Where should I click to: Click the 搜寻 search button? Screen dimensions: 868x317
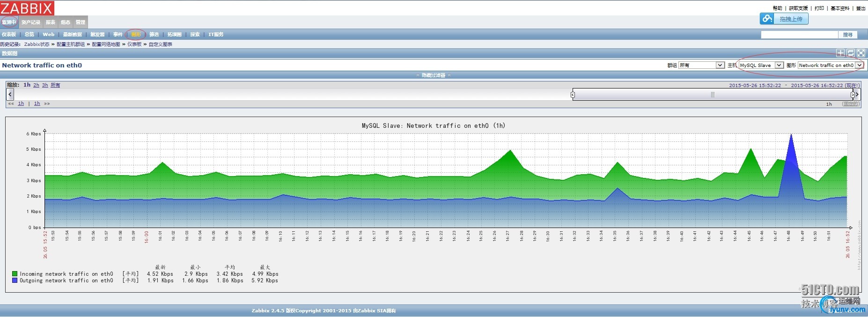848,35
